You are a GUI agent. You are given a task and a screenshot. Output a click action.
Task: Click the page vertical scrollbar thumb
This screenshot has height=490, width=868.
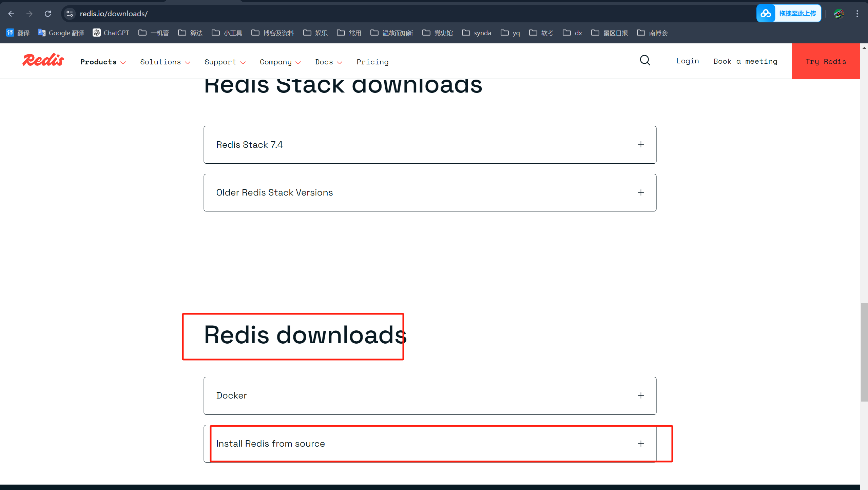(864, 352)
